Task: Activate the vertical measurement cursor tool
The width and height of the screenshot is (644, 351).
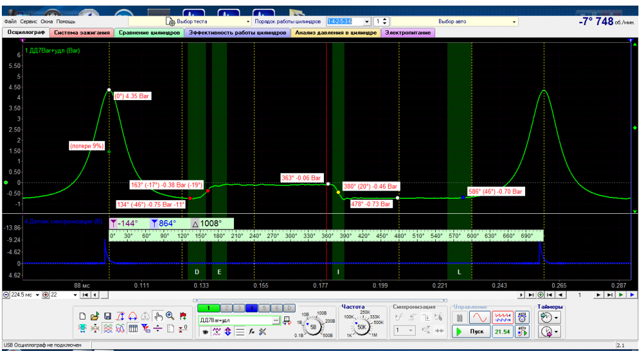Action: point(120,316)
